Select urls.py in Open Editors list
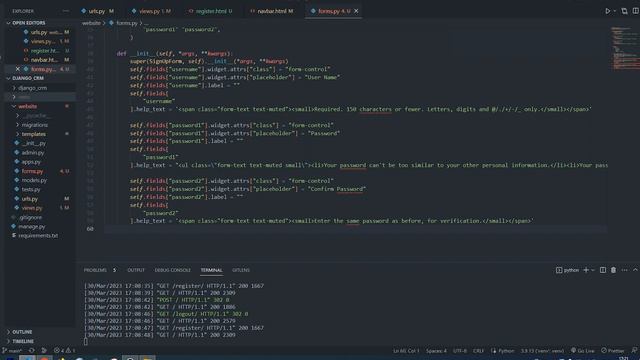640x360 pixels. 46,32
